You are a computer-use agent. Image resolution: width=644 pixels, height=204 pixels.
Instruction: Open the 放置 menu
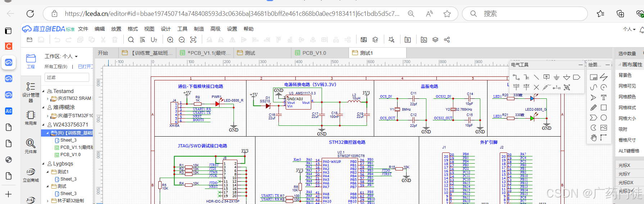[x=116, y=29]
